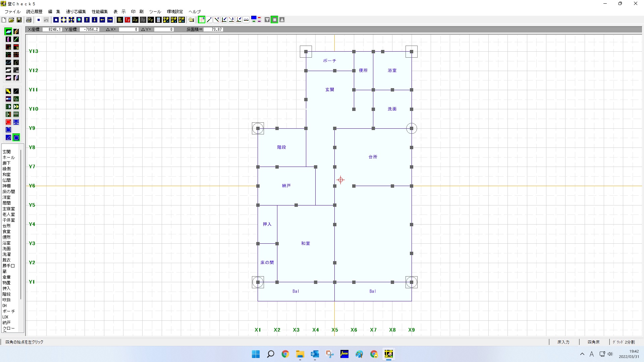Image resolution: width=644 pixels, height=362 pixels.
Task: Click the open file folder icon
Action: pyautogui.click(x=11, y=20)
